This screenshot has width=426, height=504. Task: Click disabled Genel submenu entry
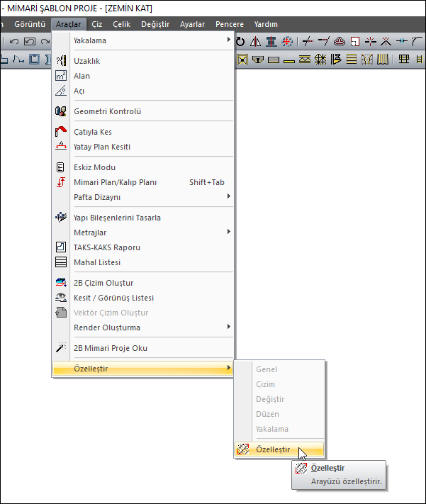tap(279, 369)
